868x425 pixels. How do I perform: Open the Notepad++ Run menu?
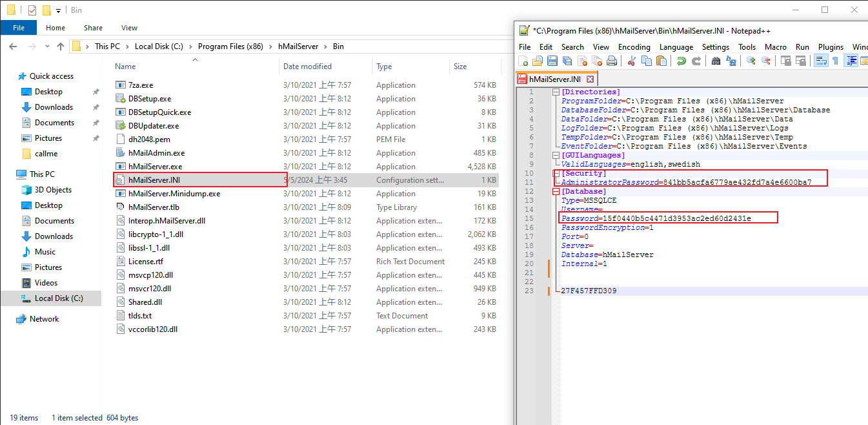[802, 47]
